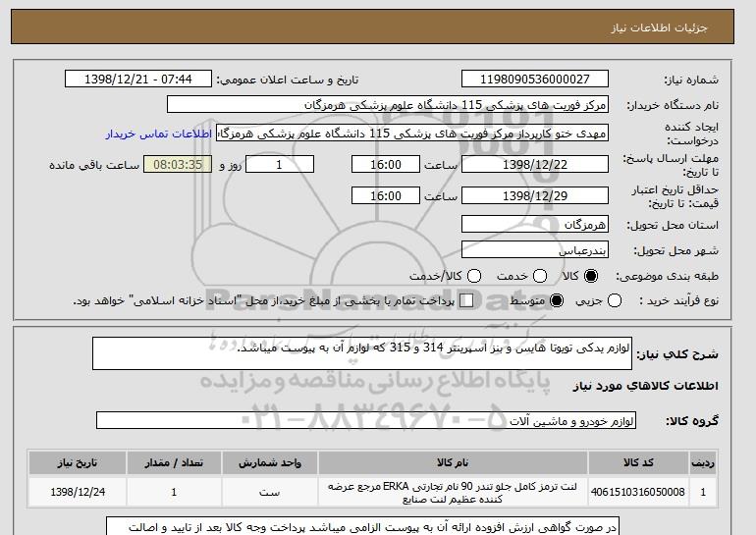Image resolution: width=756 pixels, height=535 pixels.
Task: Open buyer contact information link
Action: coord(159,134)
